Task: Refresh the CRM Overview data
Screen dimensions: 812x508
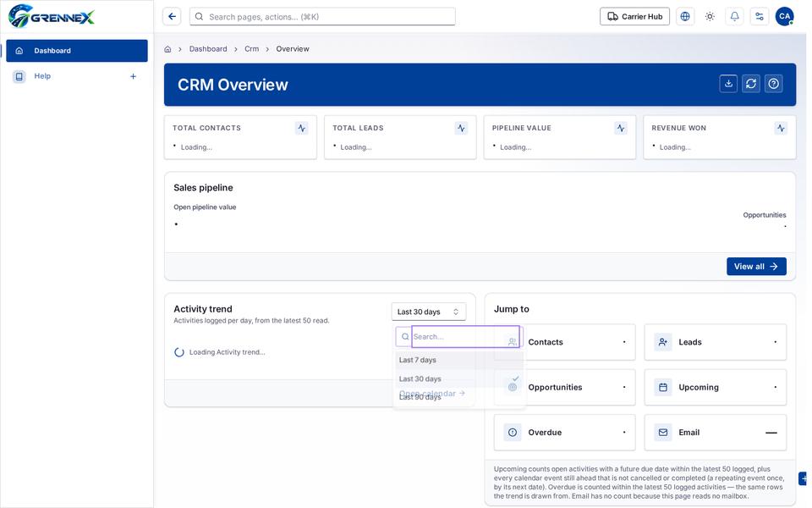Action: 751,84
